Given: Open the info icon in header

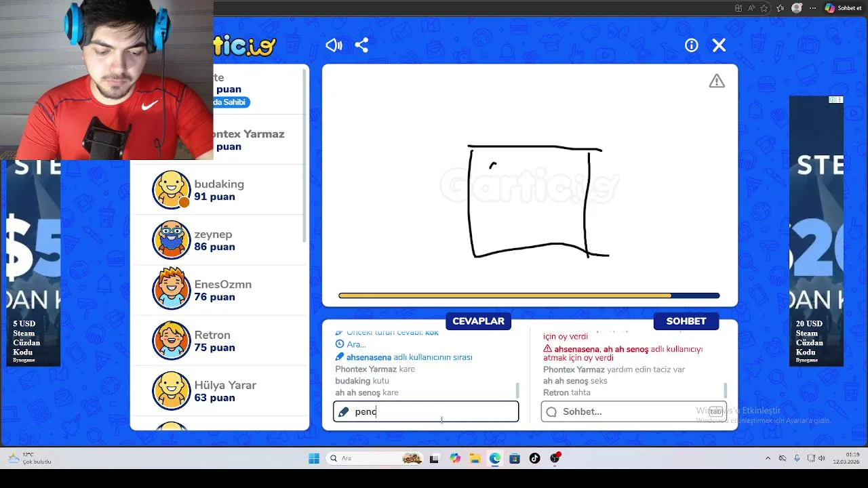Looking at the screenshot, I should (x=692, y=45).
